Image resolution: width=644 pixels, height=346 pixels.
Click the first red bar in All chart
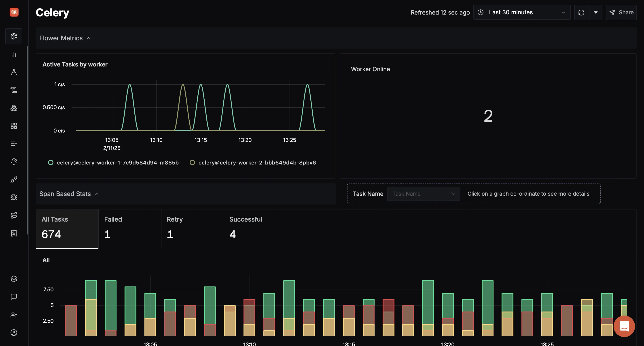pyautogui.click(x=71, y=320)
